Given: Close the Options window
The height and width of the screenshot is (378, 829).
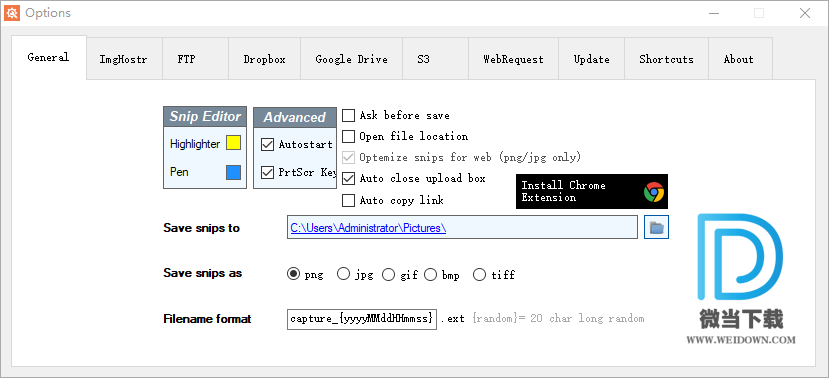Looking at the screenshot, I should [805, 13].
